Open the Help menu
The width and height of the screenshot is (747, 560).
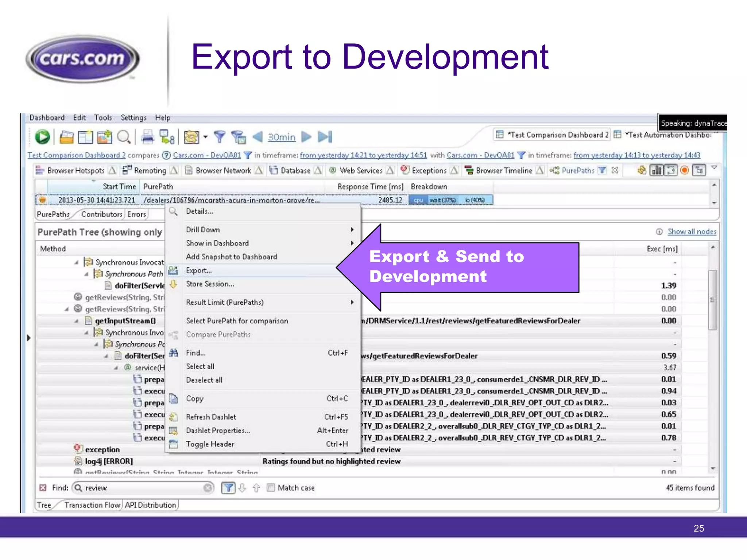point(163,118)
